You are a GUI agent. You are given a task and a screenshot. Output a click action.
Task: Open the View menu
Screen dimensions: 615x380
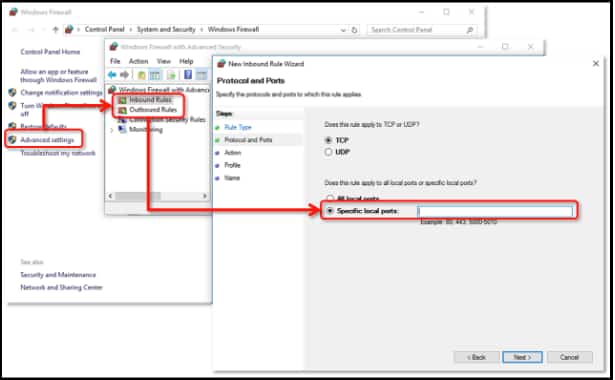point(164,61)
